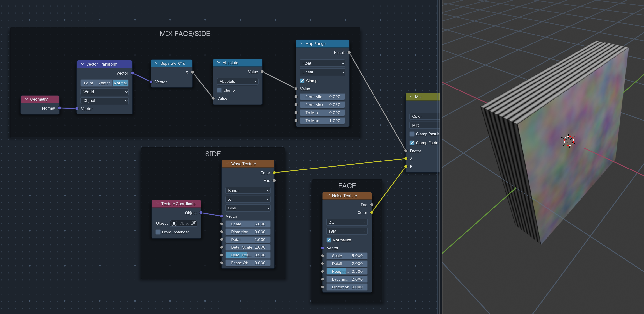The height and width of the screenshot is (314, 644).
Task: Click the 3D cursor in the viewport
Action: click(x=569, y=141)
